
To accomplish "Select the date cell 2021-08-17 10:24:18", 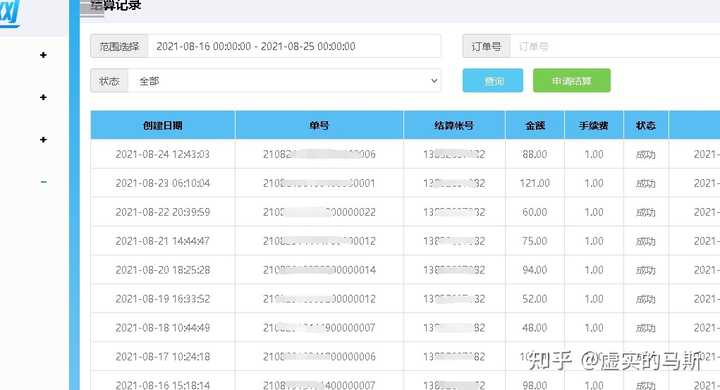I will [x=163, y=357].
